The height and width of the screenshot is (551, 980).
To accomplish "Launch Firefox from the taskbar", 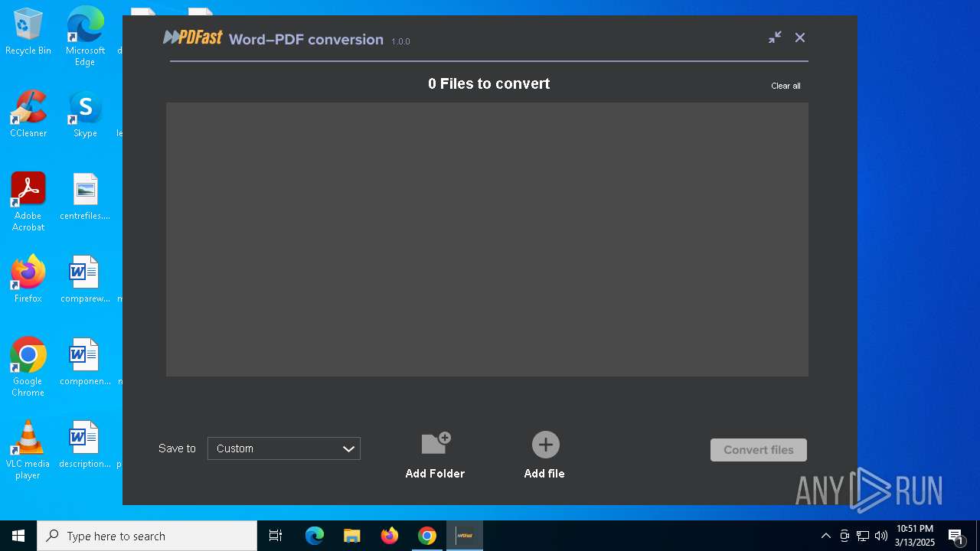I will point(390,536).
